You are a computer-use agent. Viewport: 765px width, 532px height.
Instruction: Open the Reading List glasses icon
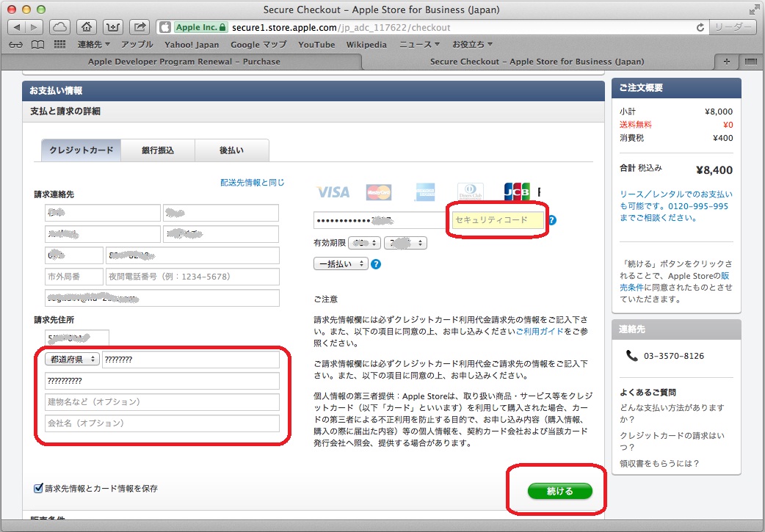[15, 45]
